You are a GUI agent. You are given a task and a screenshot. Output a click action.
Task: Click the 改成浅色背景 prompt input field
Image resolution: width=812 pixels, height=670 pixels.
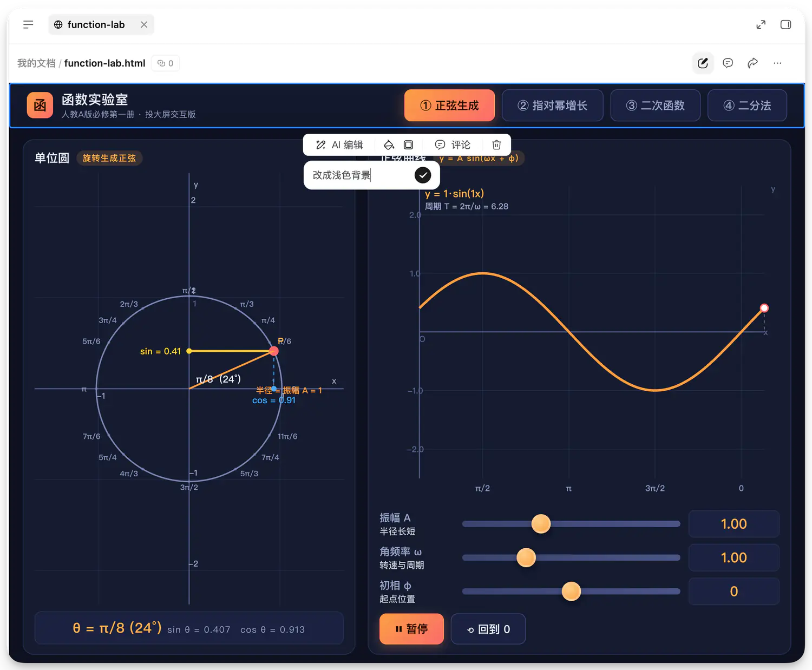(357, 175)
